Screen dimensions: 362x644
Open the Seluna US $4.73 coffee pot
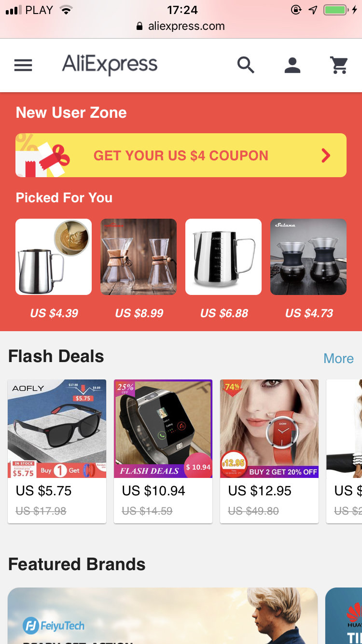[308, 257]
